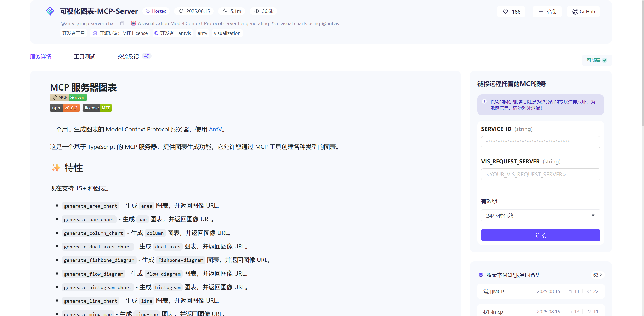Screen dimensions: 644x316
Task: Click the developer antvis tag
Action: click(x=173, y=33)
